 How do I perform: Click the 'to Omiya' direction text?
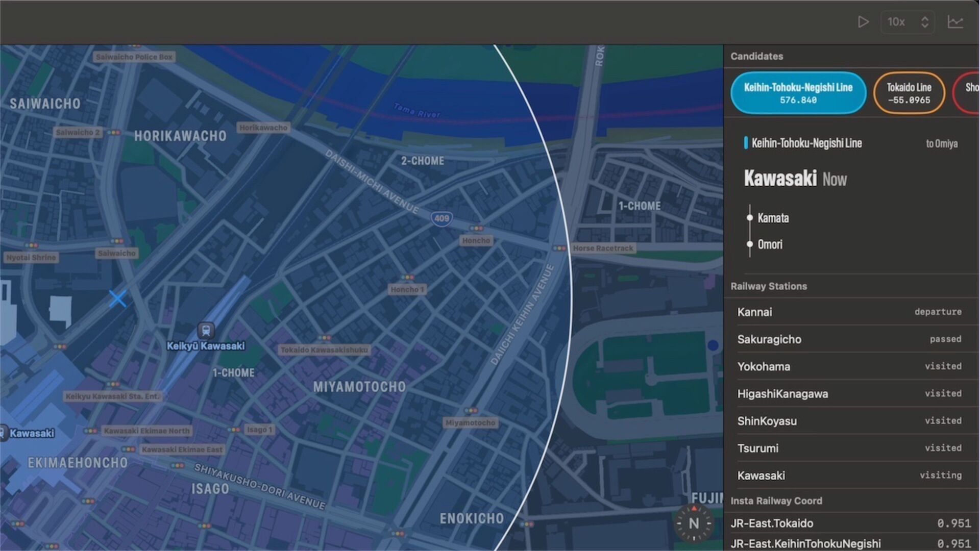pos(942,143)
